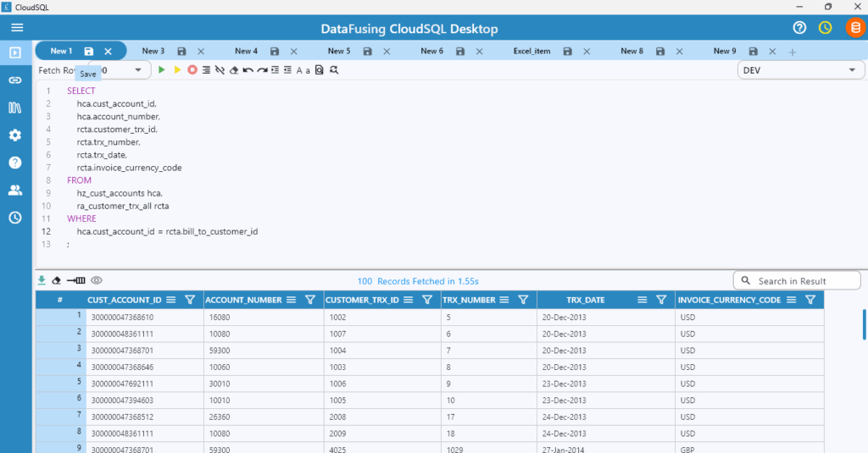The width and height of the screenshot is (868, 453).
Task: Save the New 1 tab
Action: 88,52
